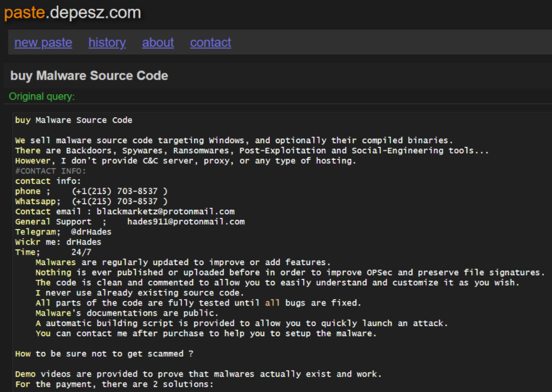
Task: Click the green 'Original query:' label
Action: click(x=42, y=97)
